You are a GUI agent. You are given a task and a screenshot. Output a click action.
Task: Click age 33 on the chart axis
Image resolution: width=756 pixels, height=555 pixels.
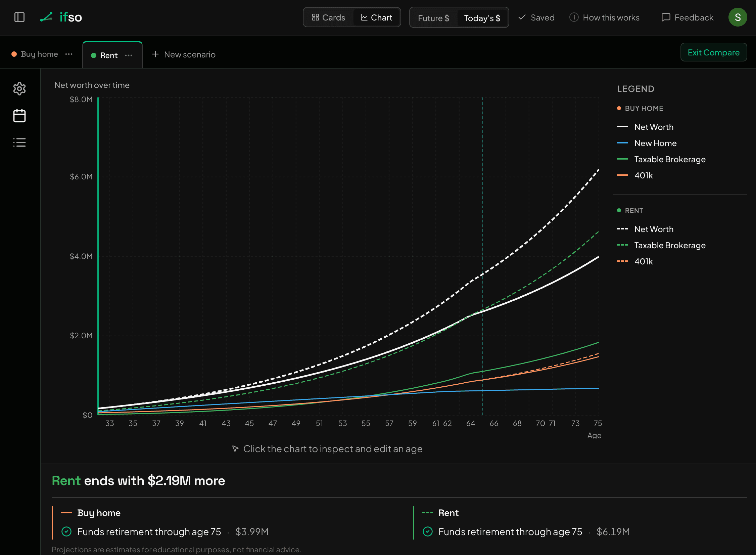[109, 423]
